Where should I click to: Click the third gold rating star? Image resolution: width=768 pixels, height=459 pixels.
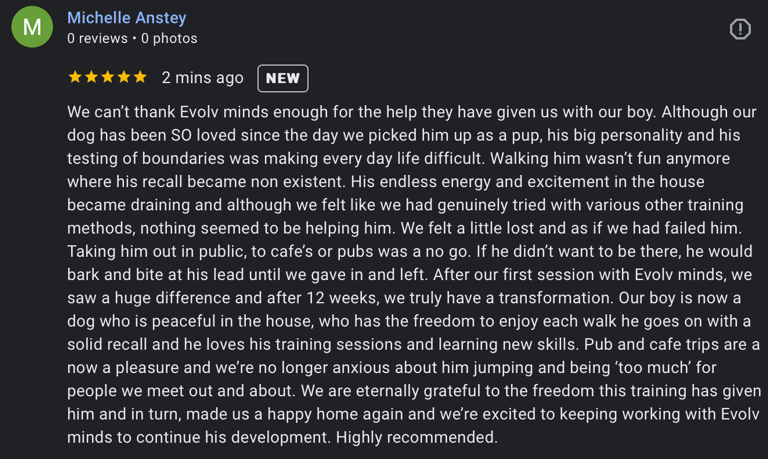pyautogui.click(x=107, y=77)
